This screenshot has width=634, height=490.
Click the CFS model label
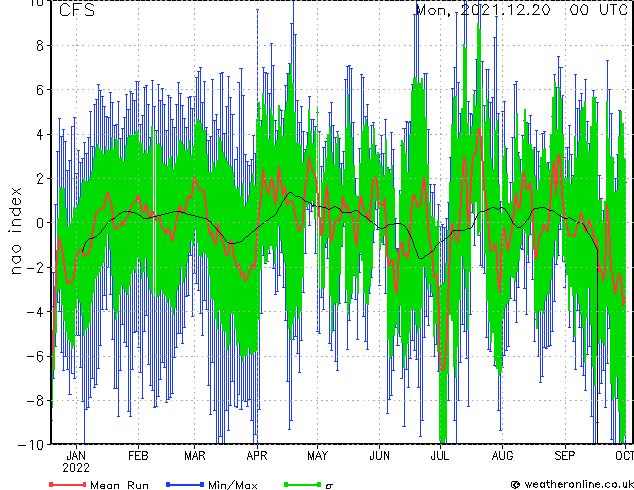(77, 10)
